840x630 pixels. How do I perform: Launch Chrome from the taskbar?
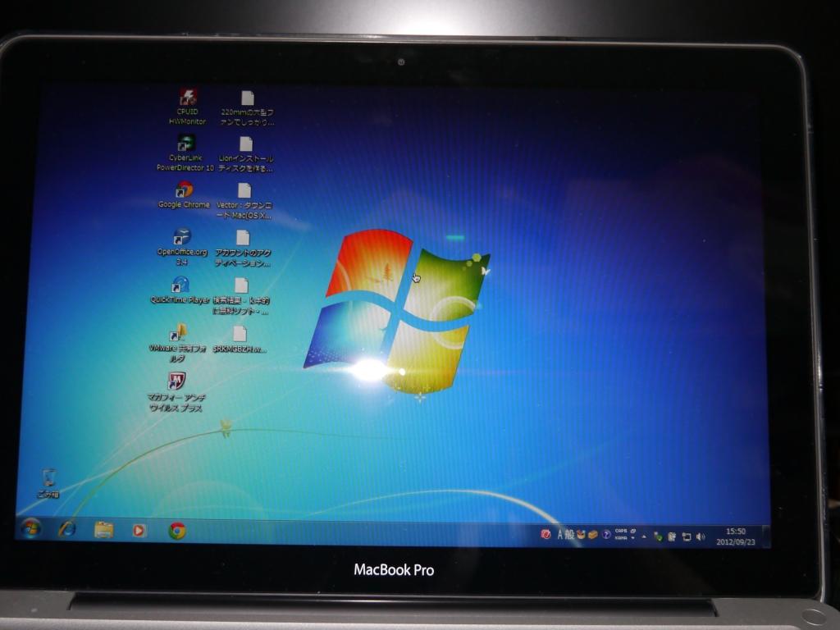[177, 531]
